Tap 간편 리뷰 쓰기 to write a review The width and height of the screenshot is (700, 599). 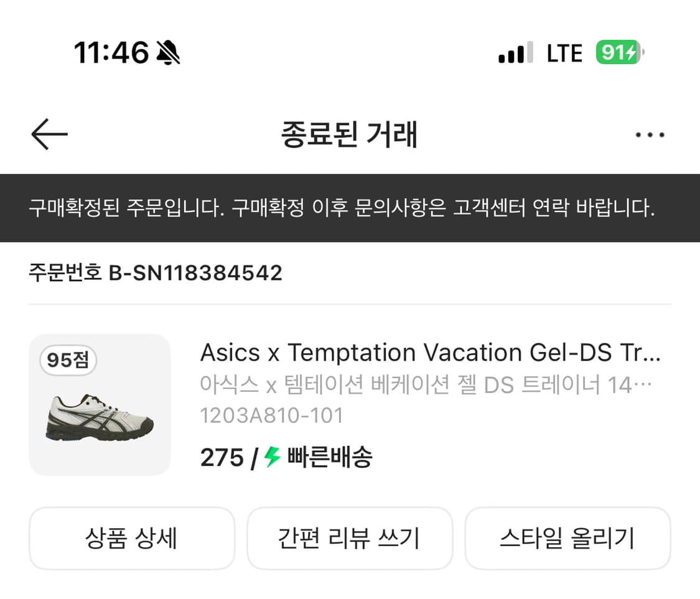(x=350, y=538)
